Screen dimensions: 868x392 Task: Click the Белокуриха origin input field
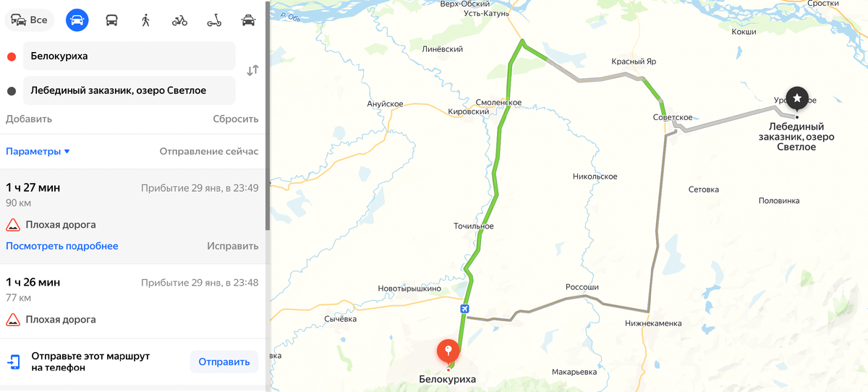(x=129, y=56)
